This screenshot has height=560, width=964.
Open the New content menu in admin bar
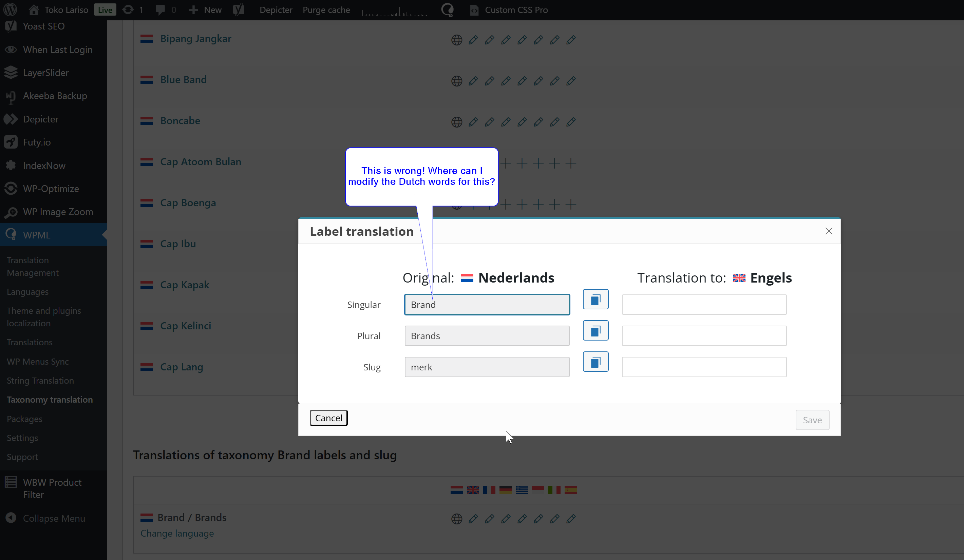[205, 9]
